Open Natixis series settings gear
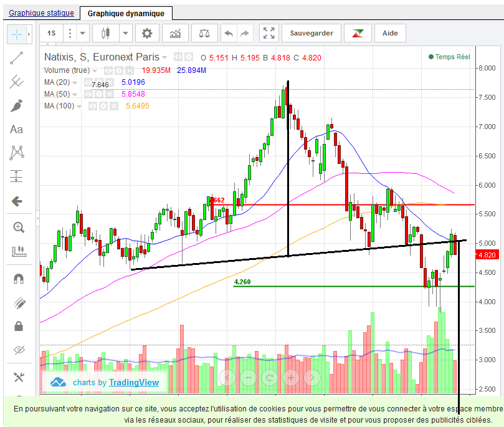 click(189, 57)
